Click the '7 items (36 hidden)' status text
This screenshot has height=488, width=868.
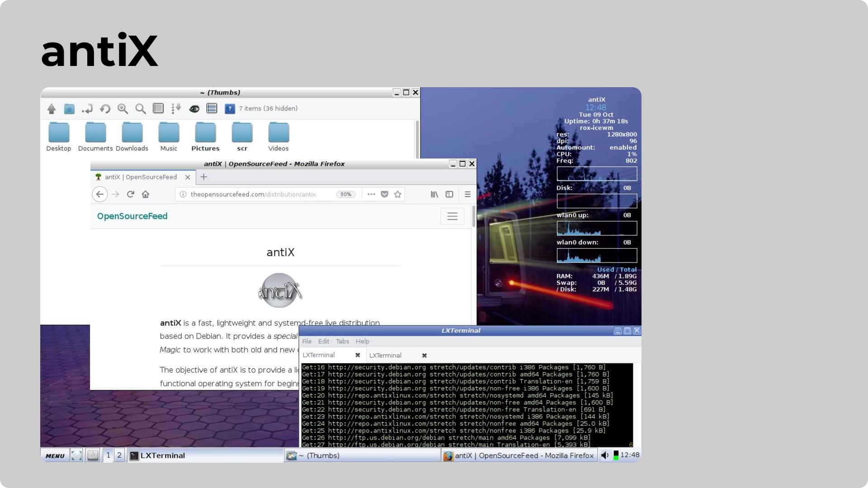pos(268,108)
